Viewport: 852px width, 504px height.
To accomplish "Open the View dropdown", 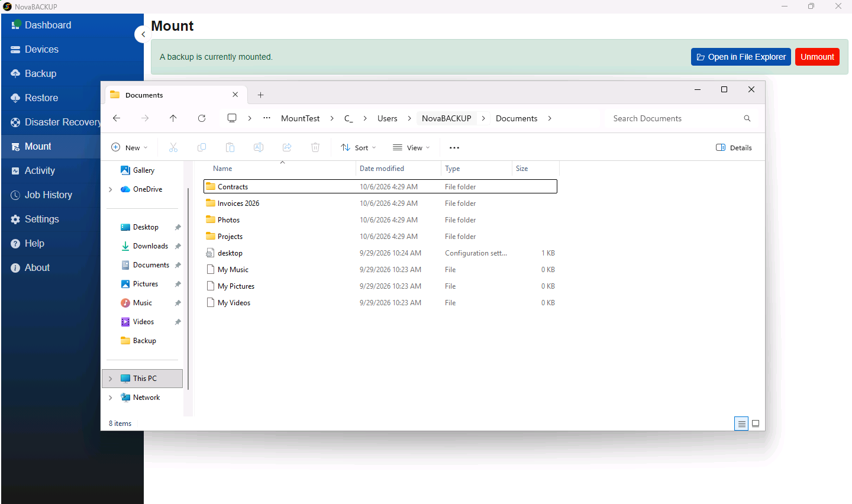I will (x=412, y=147).
